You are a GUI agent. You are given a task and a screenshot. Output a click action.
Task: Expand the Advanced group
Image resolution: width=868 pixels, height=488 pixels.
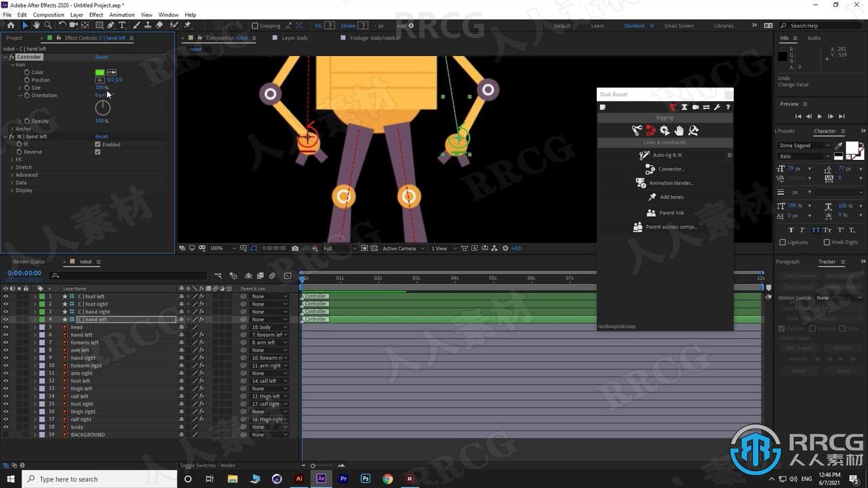[x=12, y=175]
